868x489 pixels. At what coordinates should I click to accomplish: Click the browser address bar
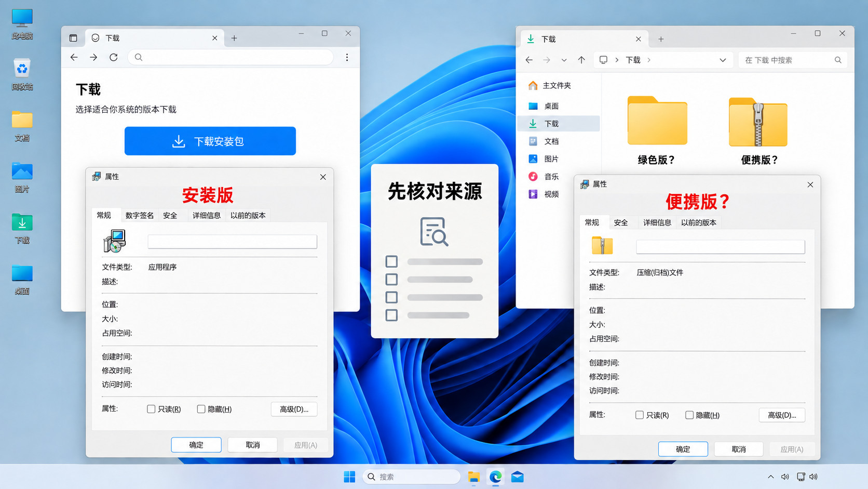(x=230, y=57)
